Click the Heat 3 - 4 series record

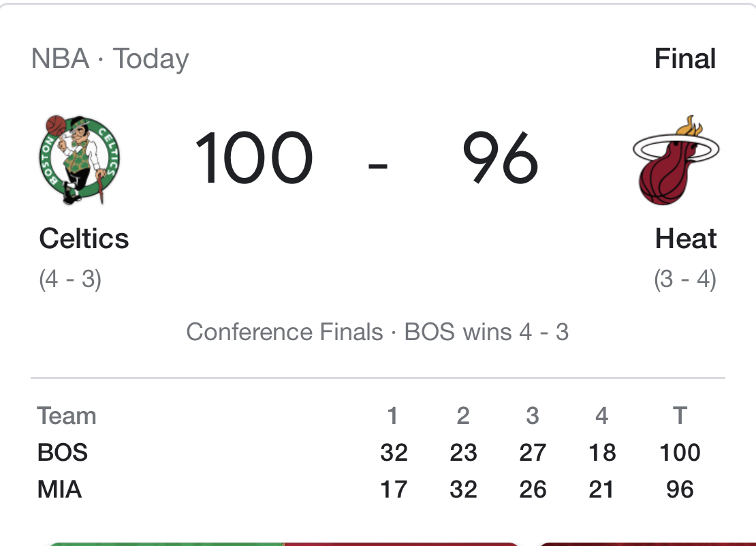pyautogui.click(x=685, y=279)
